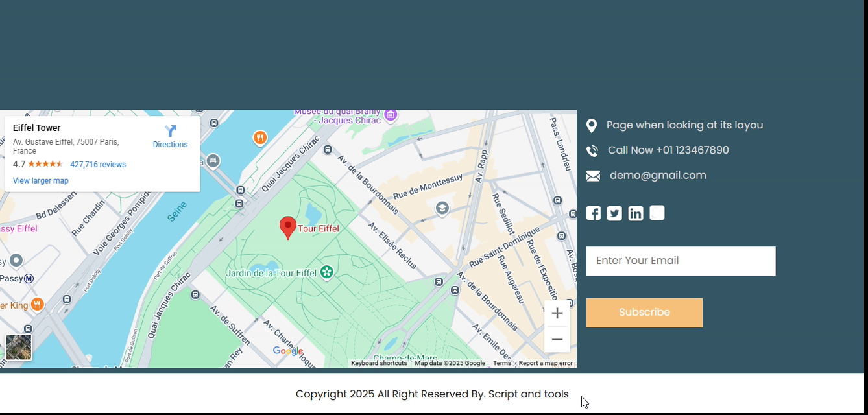Image resolution: width=868 pixels, height=415 pixels.
Task: Open Keyboard shortcuts on the map
Action: tap(379, 363)
